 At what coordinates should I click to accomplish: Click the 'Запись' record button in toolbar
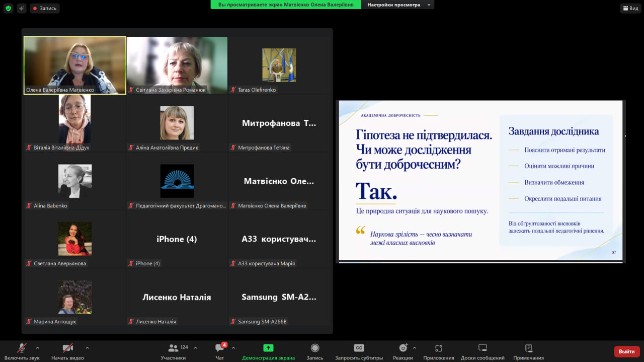[315, 351]
